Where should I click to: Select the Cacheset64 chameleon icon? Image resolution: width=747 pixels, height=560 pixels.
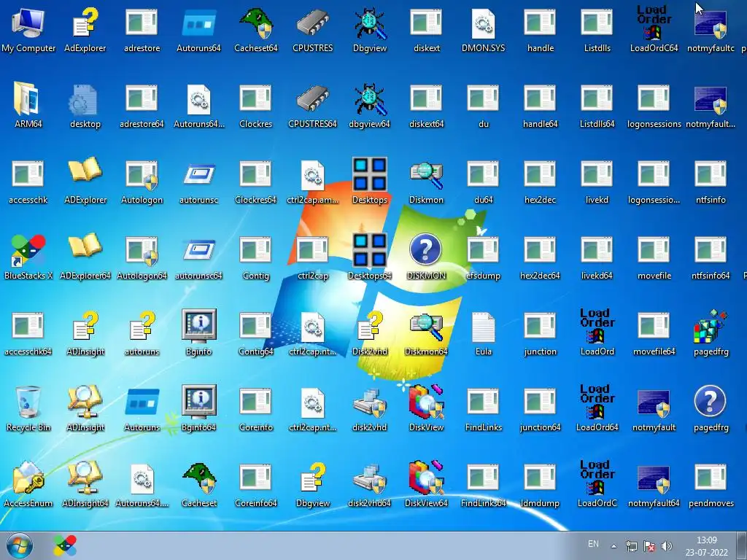click(x=256, y=29)
